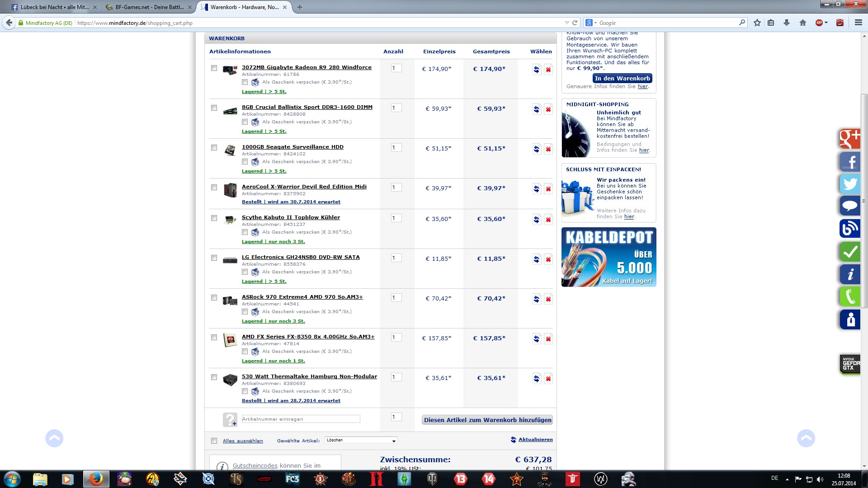Select the Warenkorb - Hardware tab

coord(245,7)
